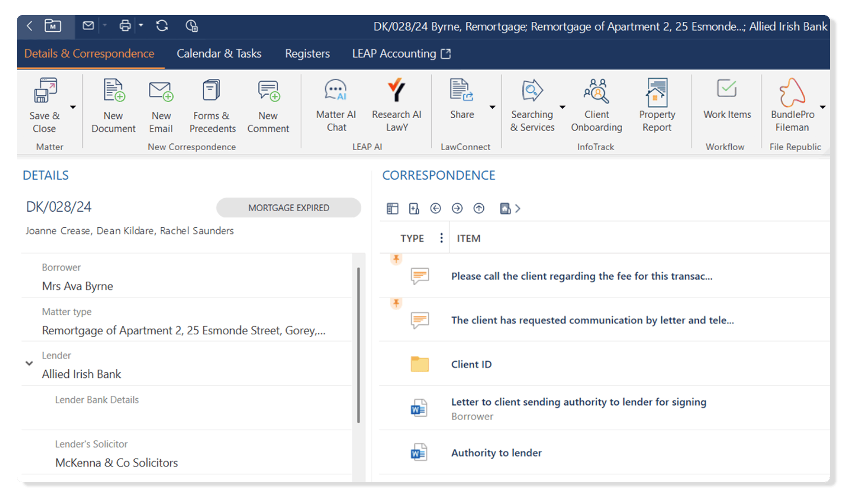Click the left arrow circle in correspondence toolbar
This screenshot has width=850, height=504.
point(436,208)
